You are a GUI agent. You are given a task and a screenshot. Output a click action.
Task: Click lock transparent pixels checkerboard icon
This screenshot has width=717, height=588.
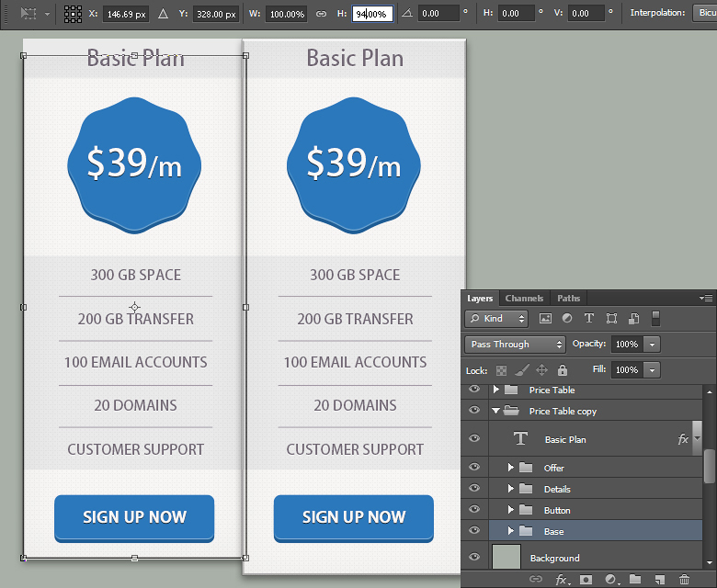[x=502, y=370]
